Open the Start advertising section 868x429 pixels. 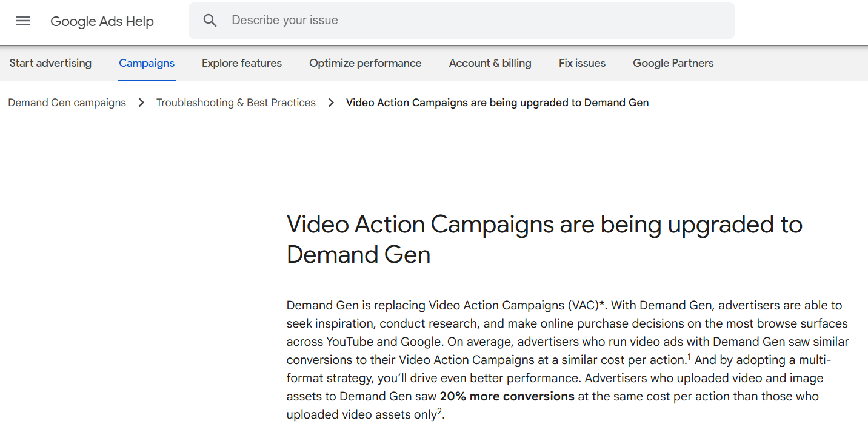point(50,62)
